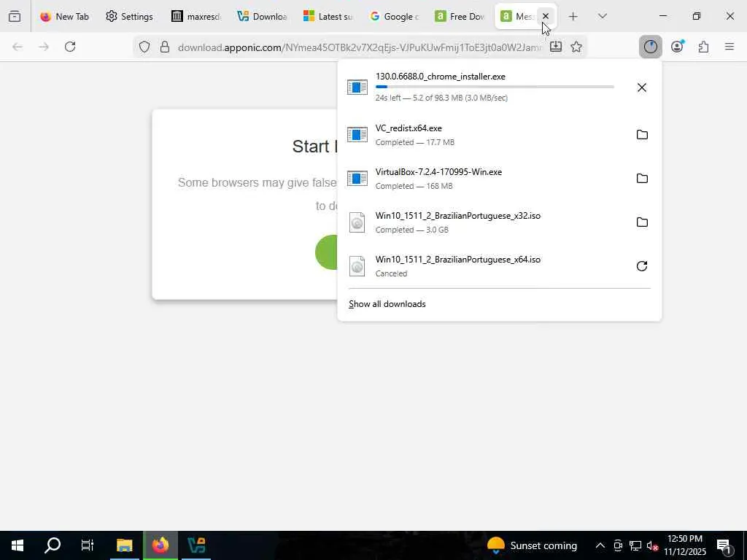
Task: Switch to the Google Chrome tab
Action: click(395, 17)
